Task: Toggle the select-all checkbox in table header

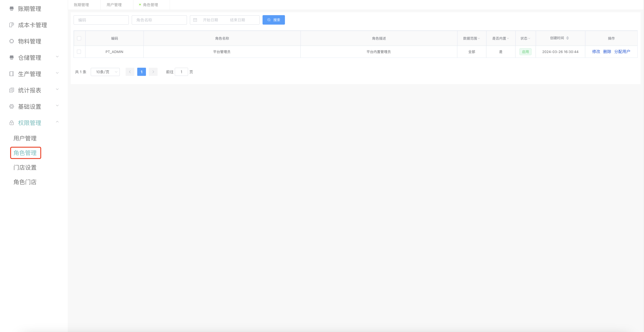Action: pyautogui.click(x=79, y=38)
